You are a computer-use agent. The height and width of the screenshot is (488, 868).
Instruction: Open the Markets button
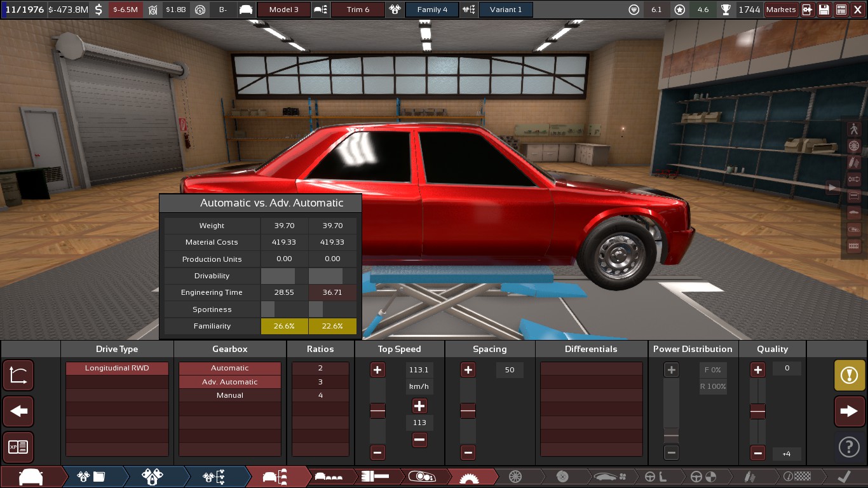(781, 10)
